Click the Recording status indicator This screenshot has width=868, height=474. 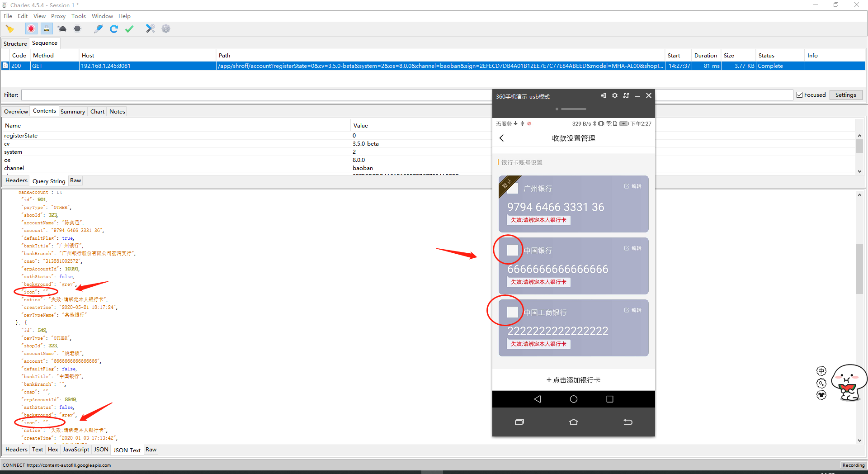tap(853, 465)
